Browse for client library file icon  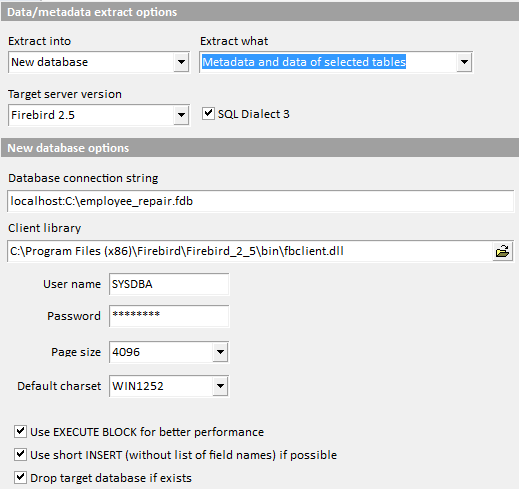[502, 251]
